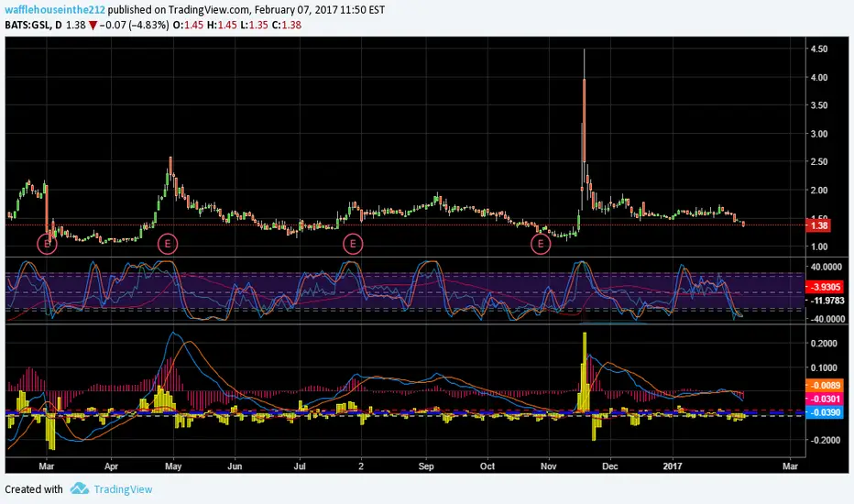This screenshot has width=854, height=504.
Task: Click the 2017 label on time axis
Action: pos(673,466)
